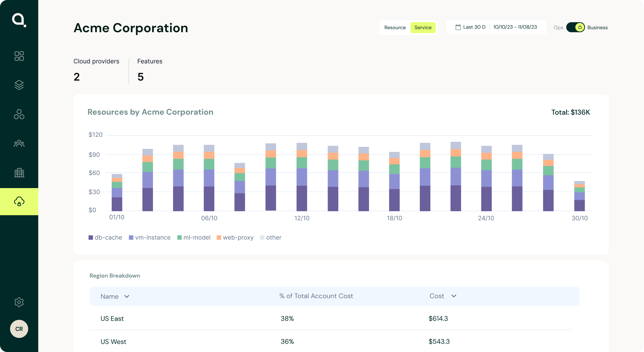Click the Ops label
644x352 pixels.
pos(558,27)
